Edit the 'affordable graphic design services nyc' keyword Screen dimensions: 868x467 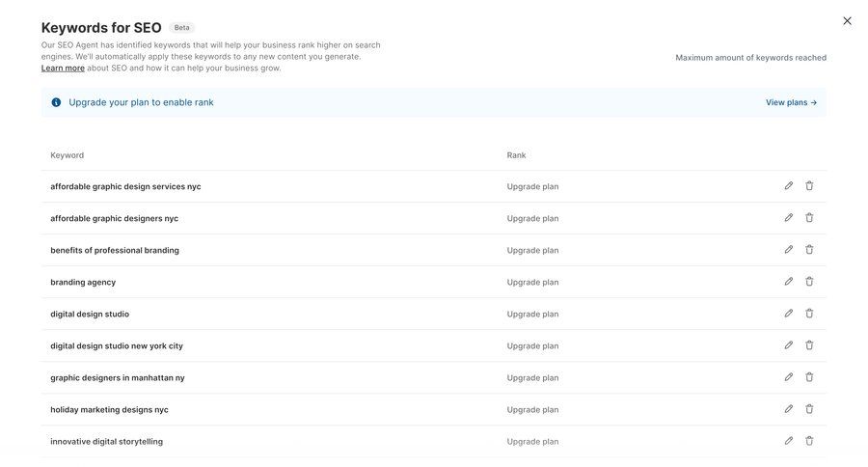click(788, 186)
